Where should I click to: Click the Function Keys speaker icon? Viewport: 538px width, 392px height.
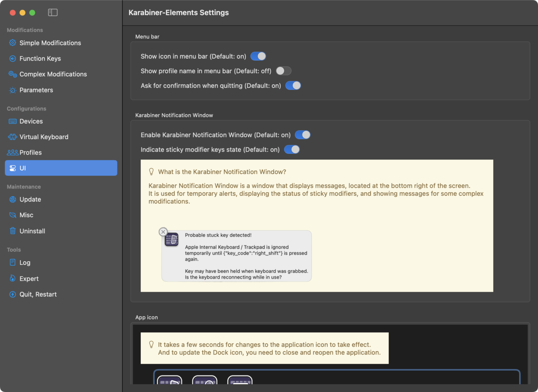pyautogui.click(x=13, y=59)
